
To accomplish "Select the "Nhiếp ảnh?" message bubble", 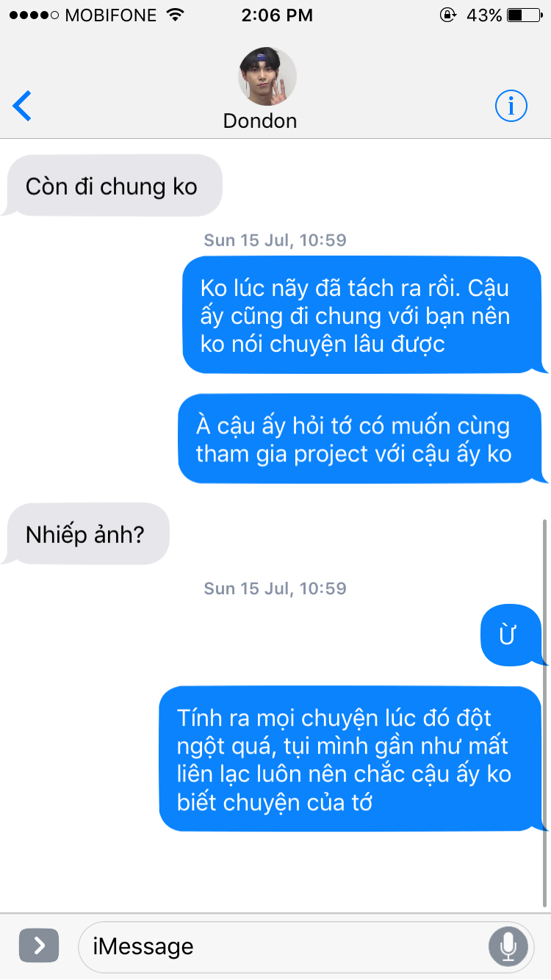I will coord(86,534).
